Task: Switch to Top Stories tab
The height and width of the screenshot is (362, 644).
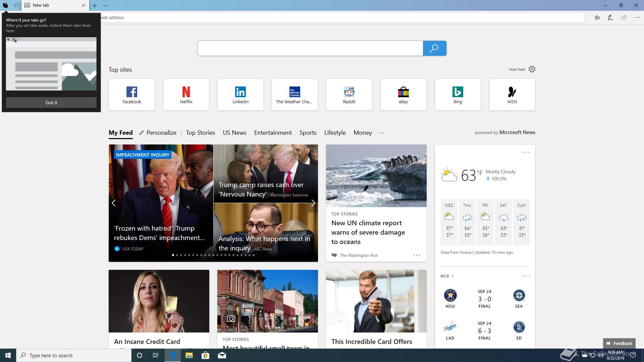Action: tap(201, 133)
